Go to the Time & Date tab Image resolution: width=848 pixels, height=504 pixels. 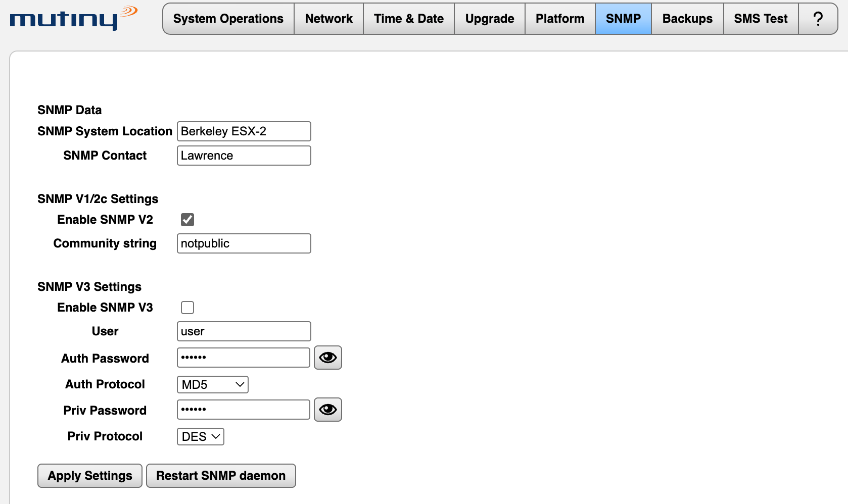[x=409, y=19]
